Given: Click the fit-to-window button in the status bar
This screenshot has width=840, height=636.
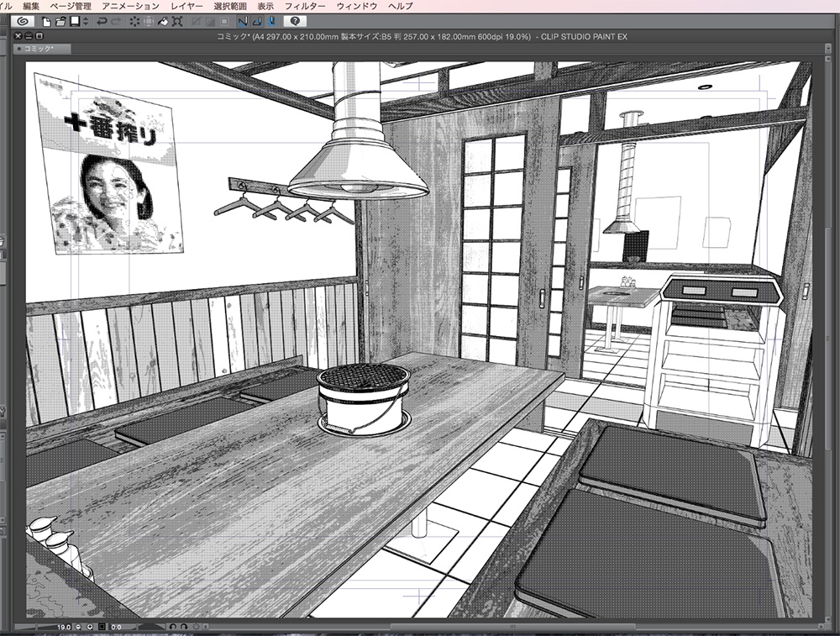Looking at the screenshot, I should point(102,627).
